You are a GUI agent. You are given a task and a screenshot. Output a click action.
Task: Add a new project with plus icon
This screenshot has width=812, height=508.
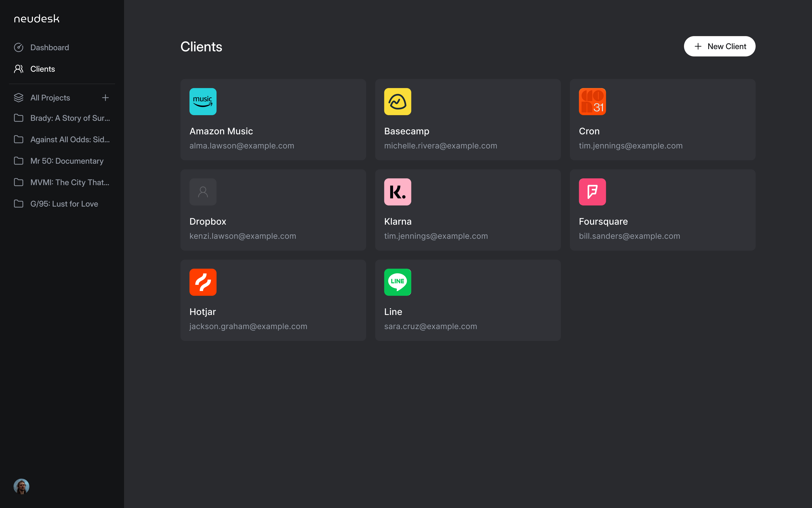coord(105,98)
